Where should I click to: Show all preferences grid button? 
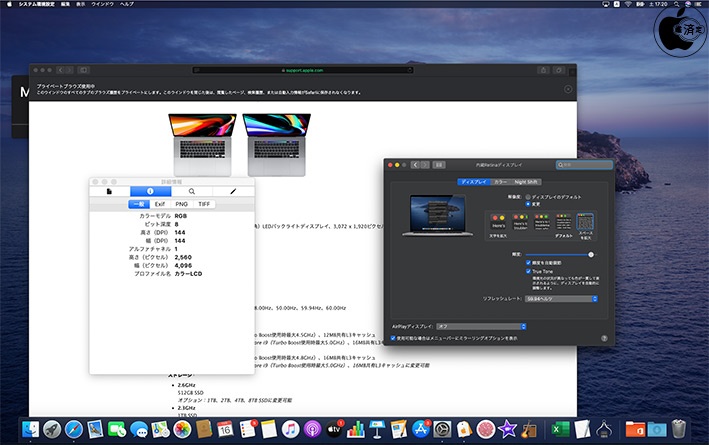click(x=439, y=165)
